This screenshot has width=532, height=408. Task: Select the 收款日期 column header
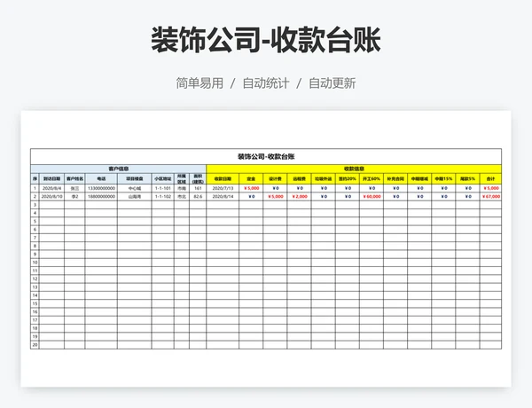(x=223, y=178)
